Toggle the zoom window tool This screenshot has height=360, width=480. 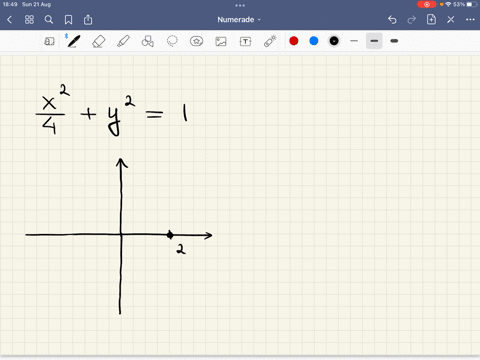click(49, 41)
